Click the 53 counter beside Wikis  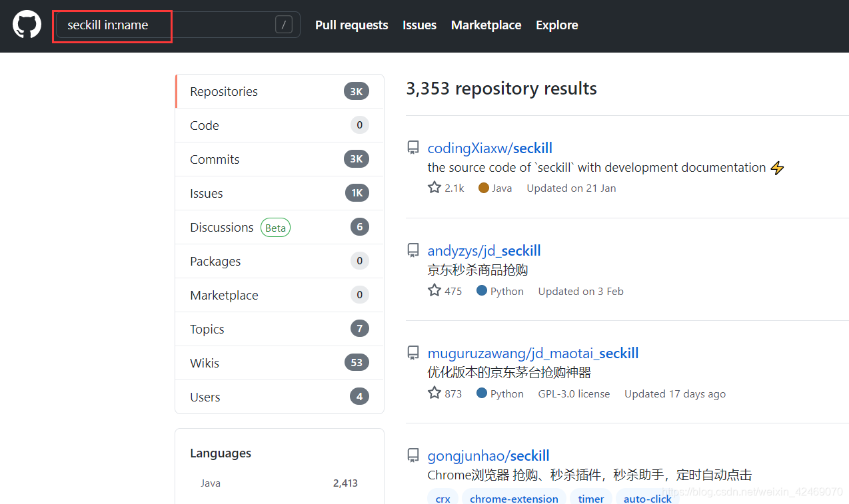357,363
